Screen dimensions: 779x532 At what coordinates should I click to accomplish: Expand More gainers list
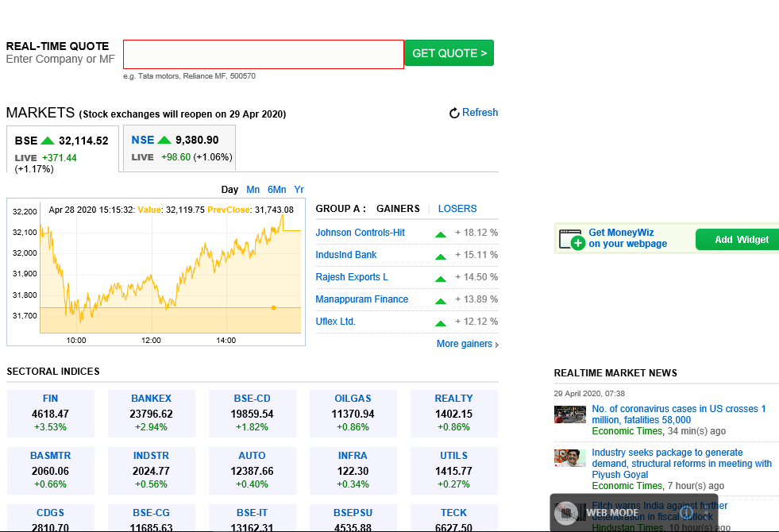coord(467,344)
